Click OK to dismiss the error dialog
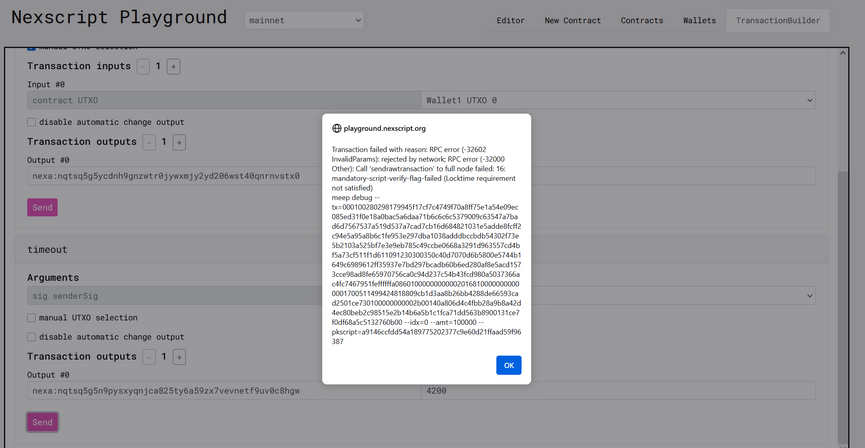This screenshot has width=865, height=448. point(508,365)
